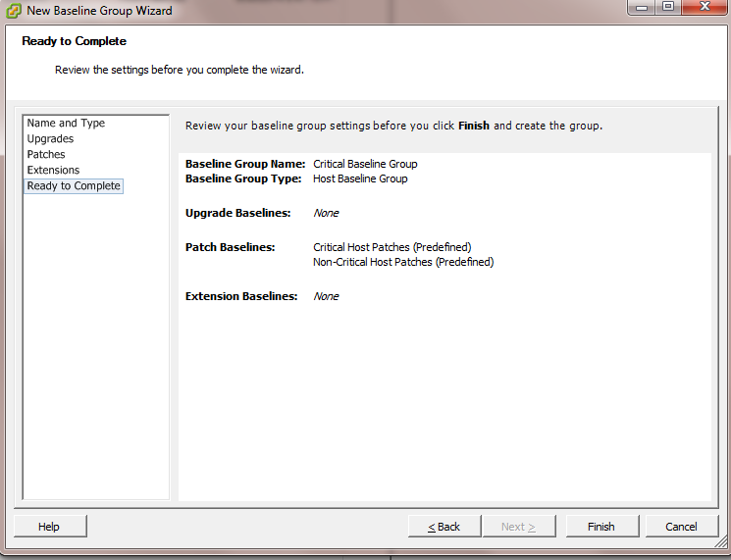Jump to the Extensions step
Image resolution: width=731 pixels, height=560 pixels.
[53, 170]
